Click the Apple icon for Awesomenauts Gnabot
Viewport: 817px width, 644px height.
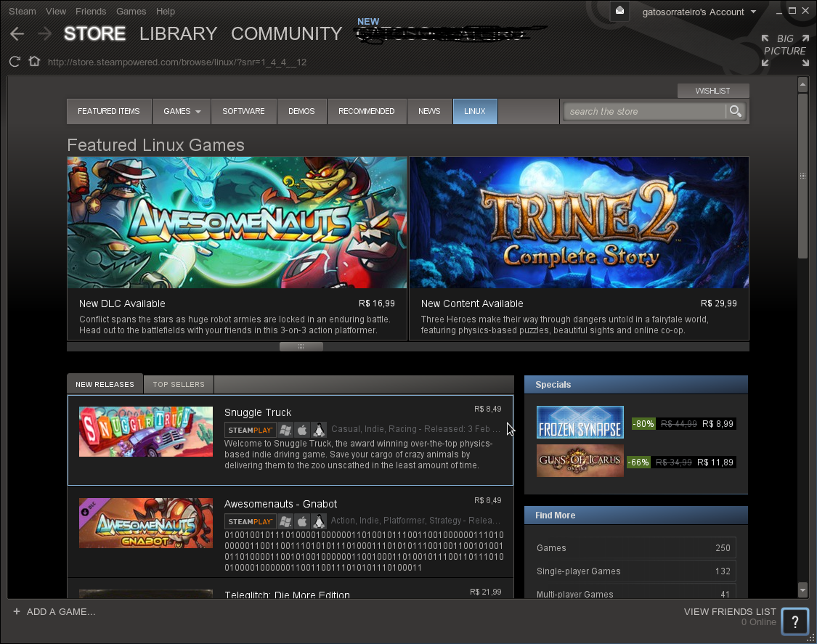(x=302, y=521)
